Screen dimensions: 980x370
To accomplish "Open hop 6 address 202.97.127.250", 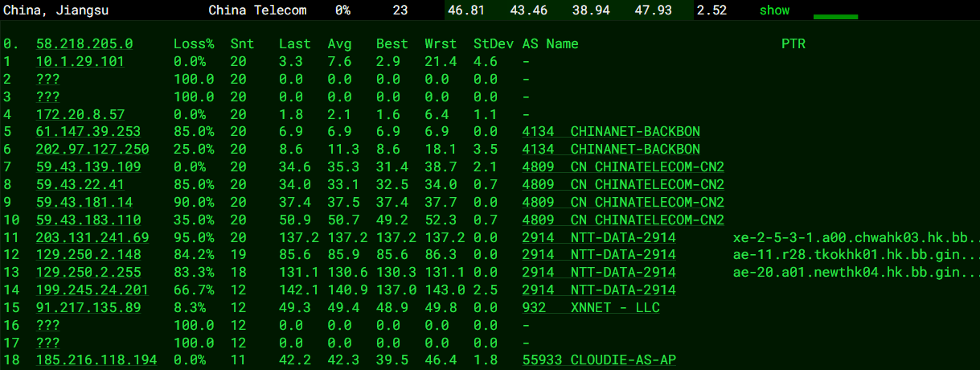I will click(92, 150).
